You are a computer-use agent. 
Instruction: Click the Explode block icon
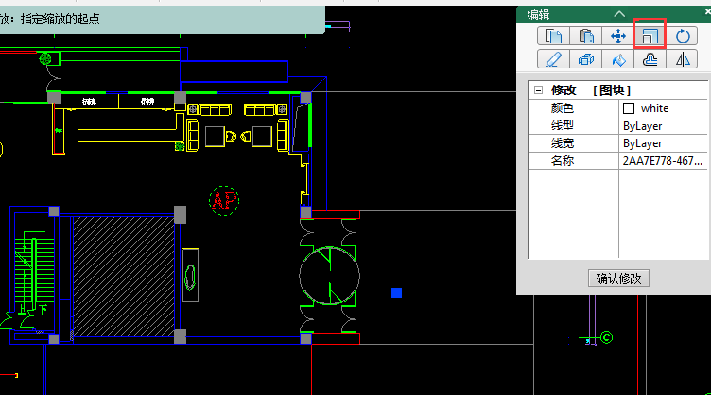pos(586,59)
